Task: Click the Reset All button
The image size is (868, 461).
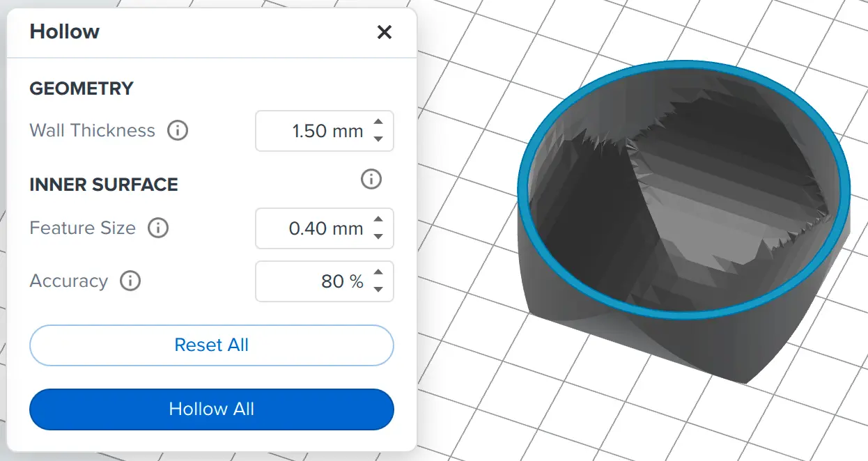Action: click(x=212, y=345)
